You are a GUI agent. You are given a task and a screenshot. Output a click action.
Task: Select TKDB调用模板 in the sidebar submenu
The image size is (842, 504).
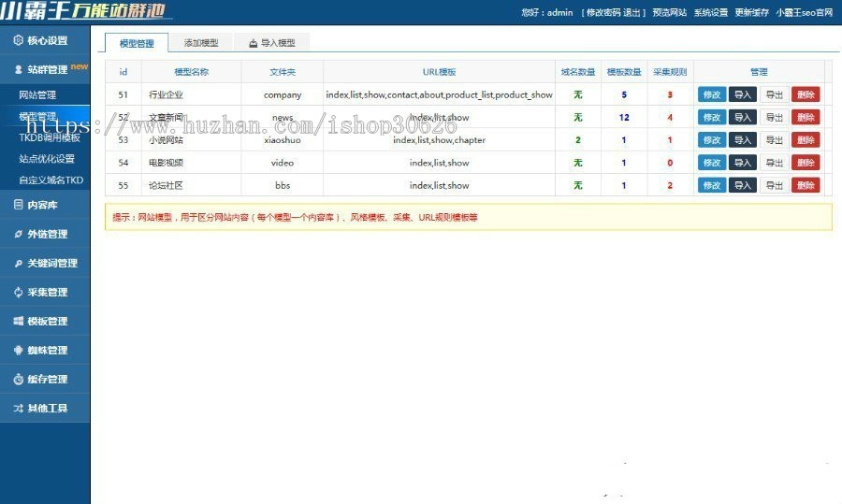click(50, 137)
